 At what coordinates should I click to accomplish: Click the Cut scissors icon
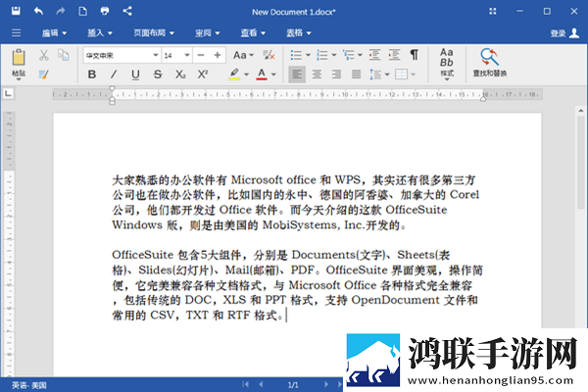tap(44, 55)
